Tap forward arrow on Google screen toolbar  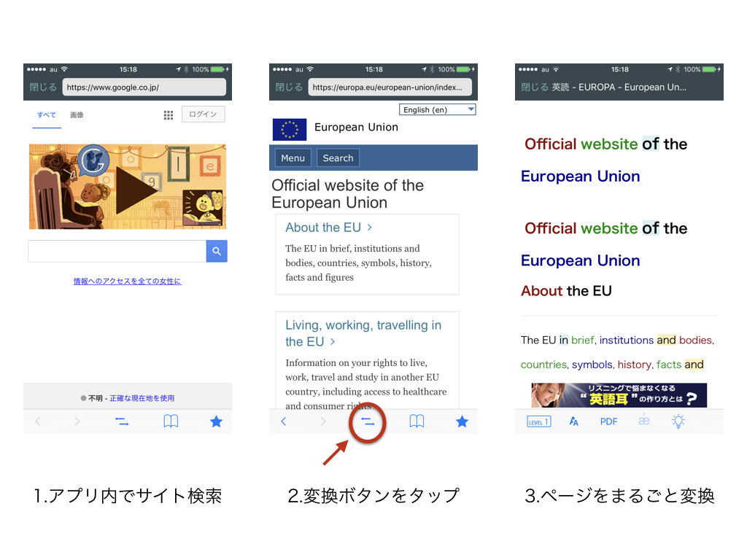[77, 421]
